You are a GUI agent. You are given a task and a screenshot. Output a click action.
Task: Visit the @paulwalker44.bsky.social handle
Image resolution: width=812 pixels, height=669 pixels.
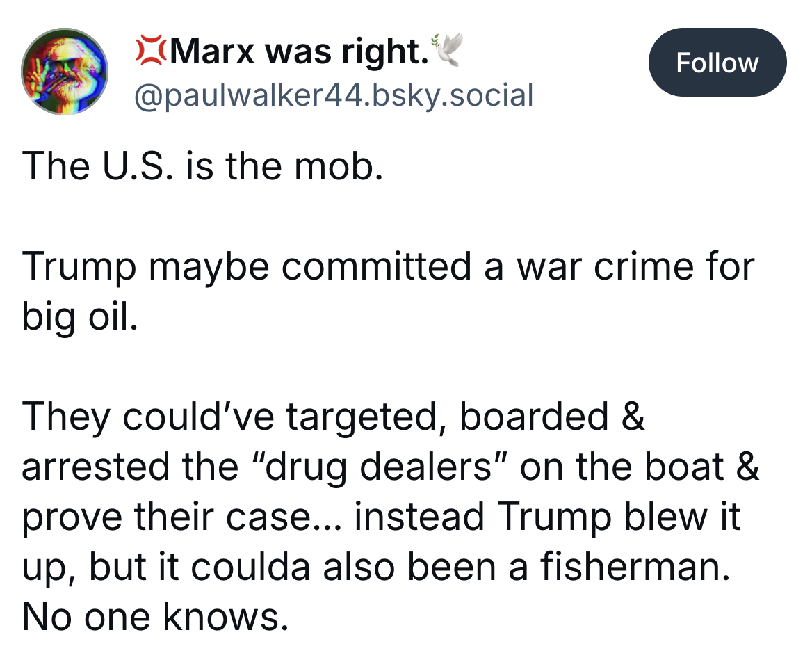click(x=332, y=95)
